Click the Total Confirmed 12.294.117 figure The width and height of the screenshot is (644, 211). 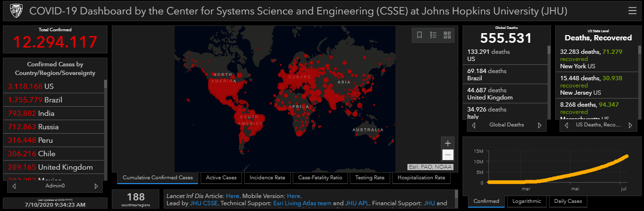(x=55, y=42)
